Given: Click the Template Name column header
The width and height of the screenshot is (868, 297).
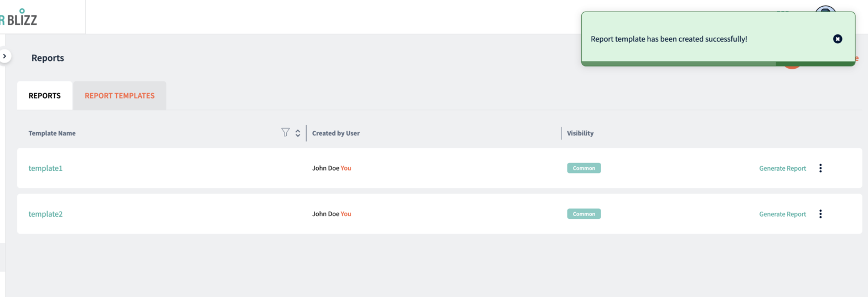Looking at the screenshot, I should click(52, 134).
